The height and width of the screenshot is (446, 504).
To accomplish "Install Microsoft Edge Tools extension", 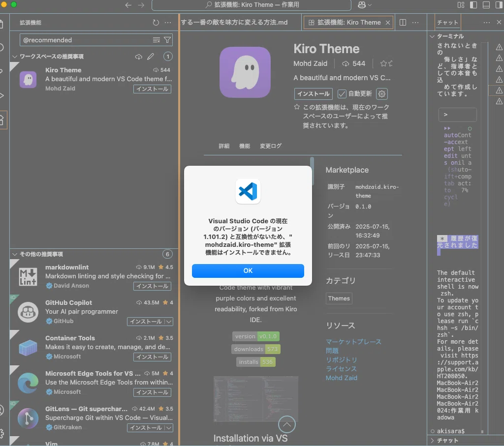I will point(153,392).
